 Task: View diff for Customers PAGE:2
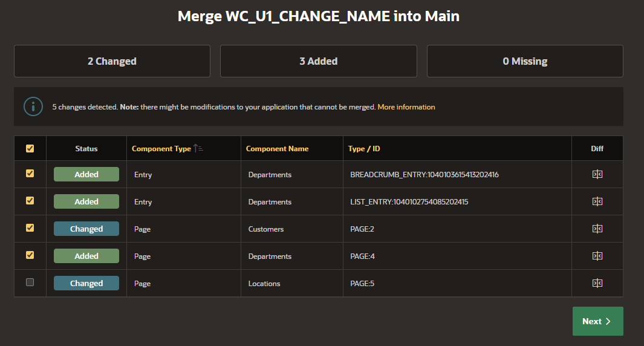pos(597,229)
